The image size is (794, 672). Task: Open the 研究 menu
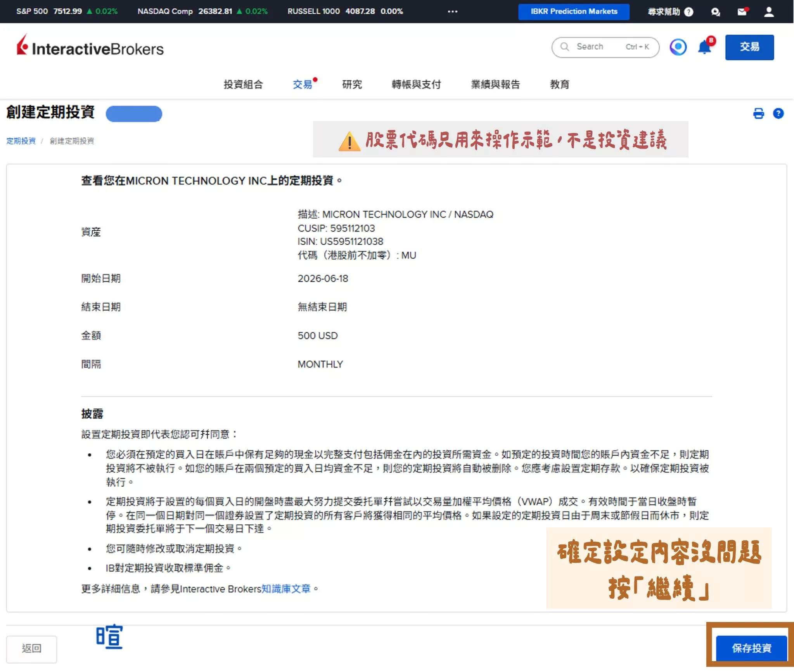click(352, 84)
